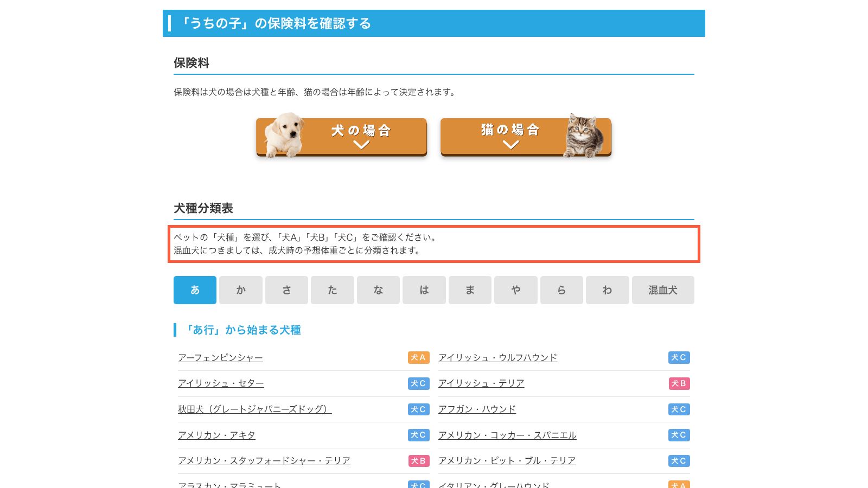The image size is (868, 488).
Task: Expand the 犬の場合 section via its chevron
Action: [361, 145]
